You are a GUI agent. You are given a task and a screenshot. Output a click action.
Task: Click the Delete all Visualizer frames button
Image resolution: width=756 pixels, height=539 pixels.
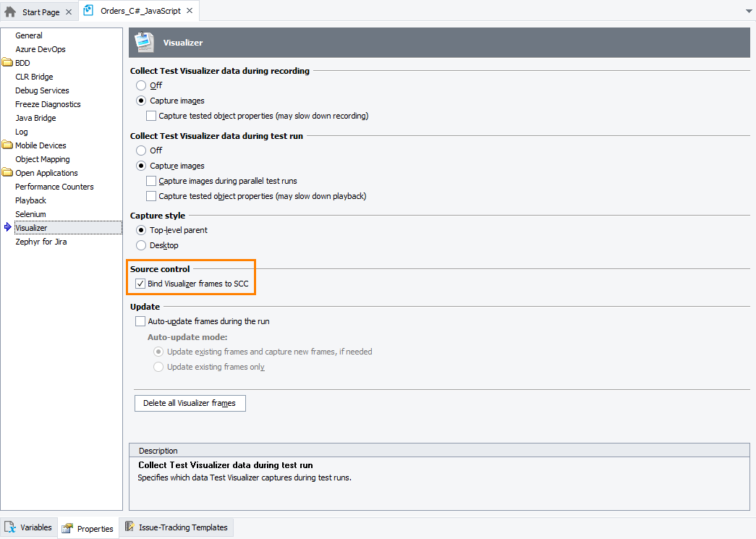[190, 403]
